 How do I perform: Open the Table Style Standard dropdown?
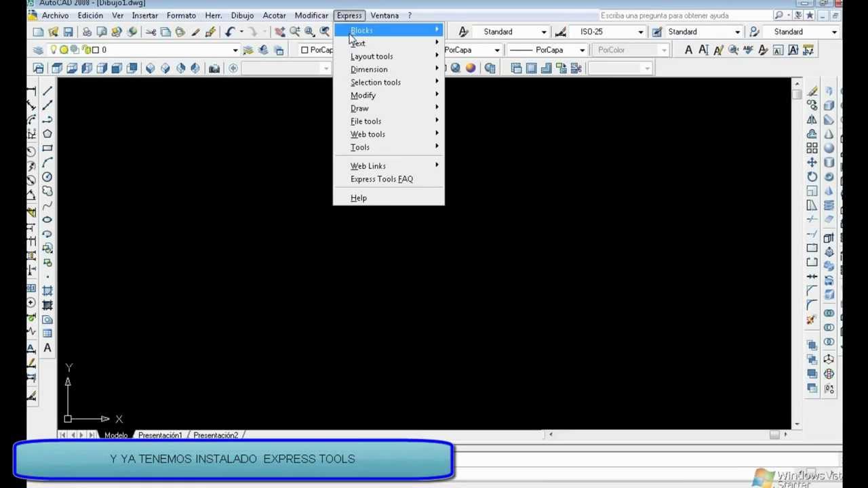click(x=738, y=32)
